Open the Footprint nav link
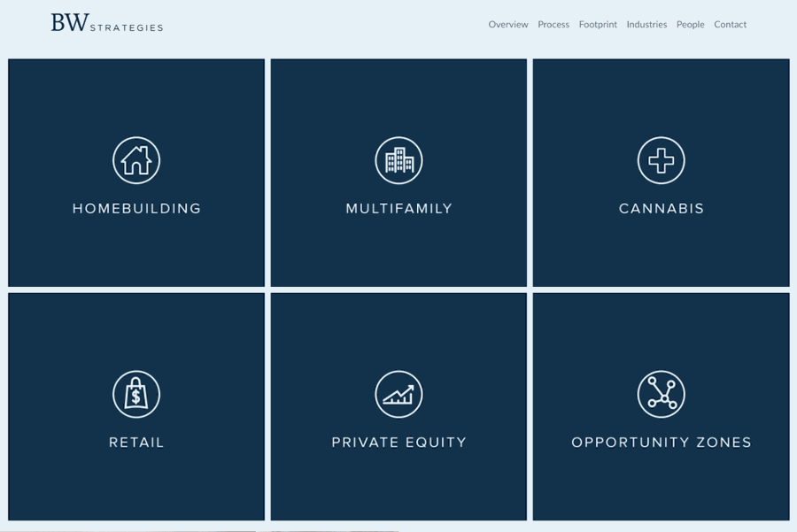 [598, 25]
